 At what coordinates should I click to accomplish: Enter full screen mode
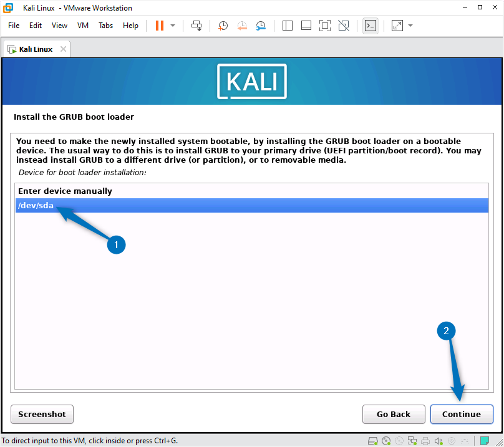[325, 26]
